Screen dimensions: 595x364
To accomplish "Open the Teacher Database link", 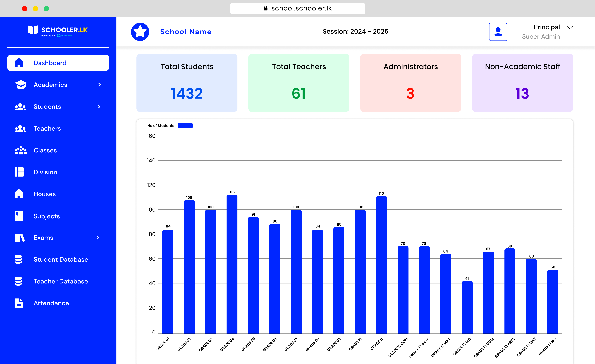I will tap(61, 281).
